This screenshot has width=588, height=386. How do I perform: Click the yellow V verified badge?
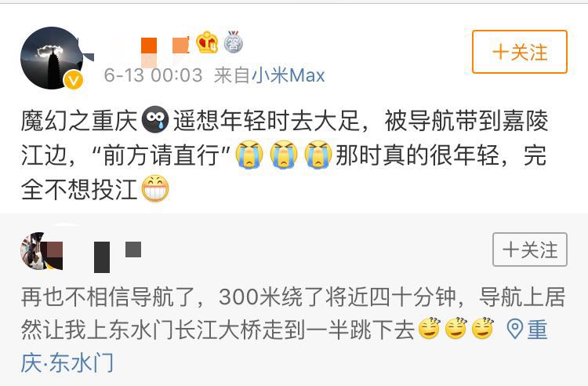[x=73, y=80]
